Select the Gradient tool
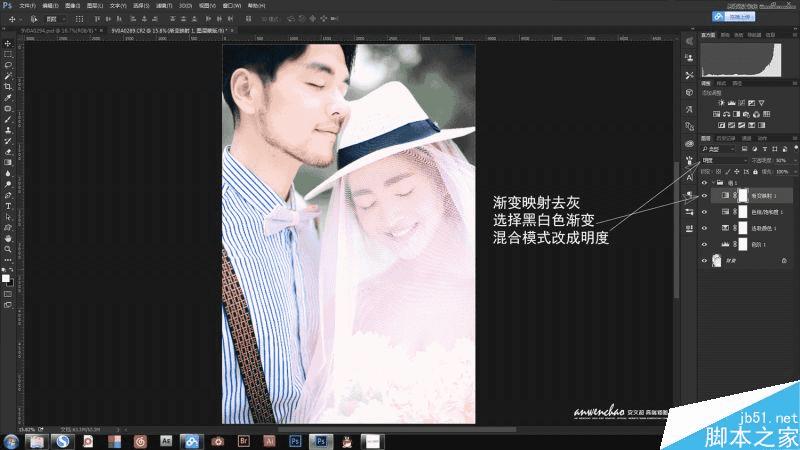800x450 pixels. (x=8, y=162)
